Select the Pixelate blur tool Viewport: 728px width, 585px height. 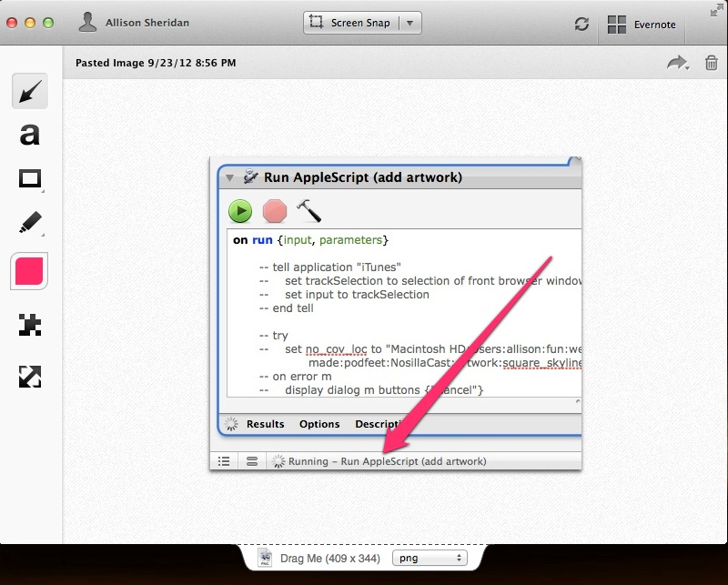[x=30, y=326]
